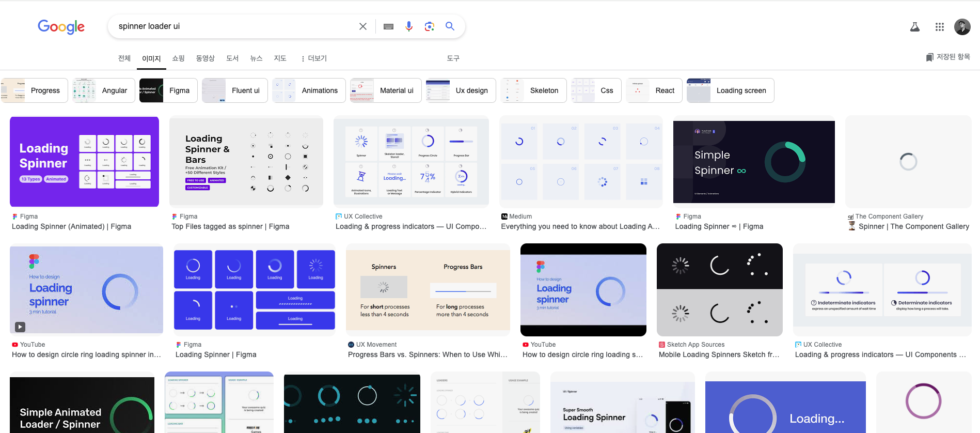Filter by React chip
980x433 pixels.
coord(654,90)
